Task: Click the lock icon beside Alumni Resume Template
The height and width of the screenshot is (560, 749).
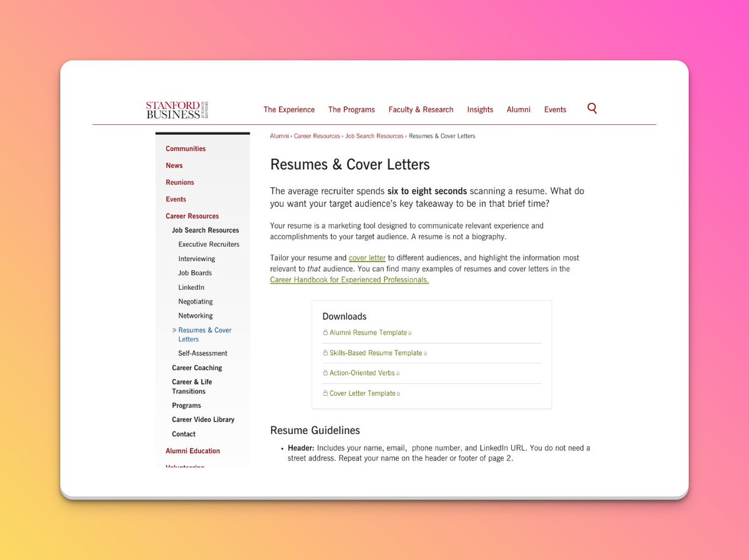Action: [325, 332]
